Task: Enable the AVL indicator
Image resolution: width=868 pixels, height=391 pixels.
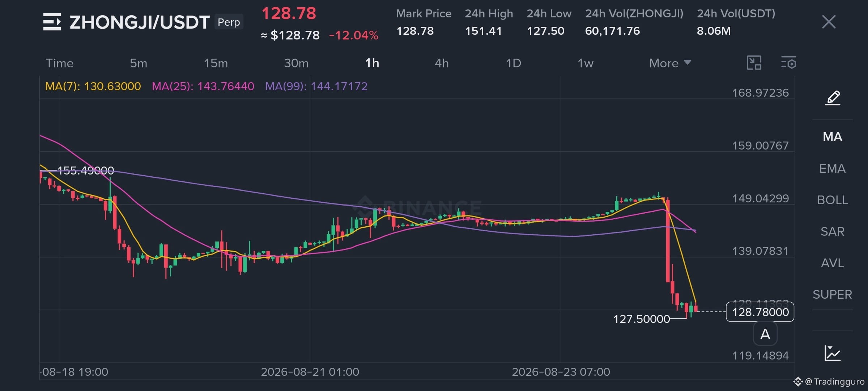Action: click(x=833, y=263)
